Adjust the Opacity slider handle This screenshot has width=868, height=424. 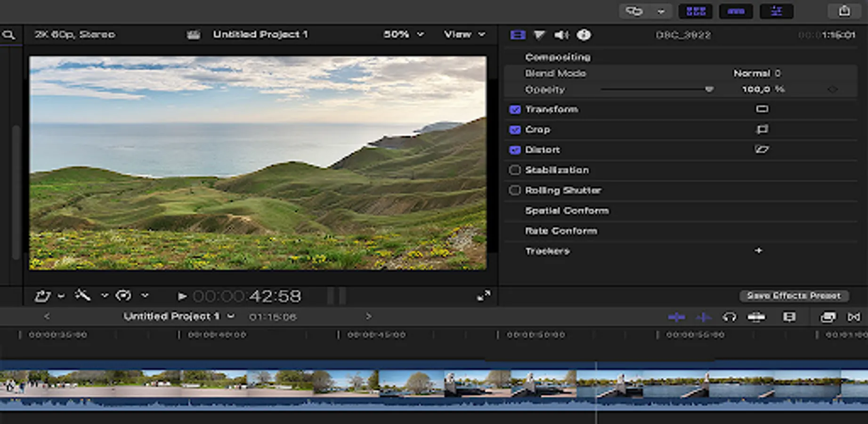coord(709,90)
